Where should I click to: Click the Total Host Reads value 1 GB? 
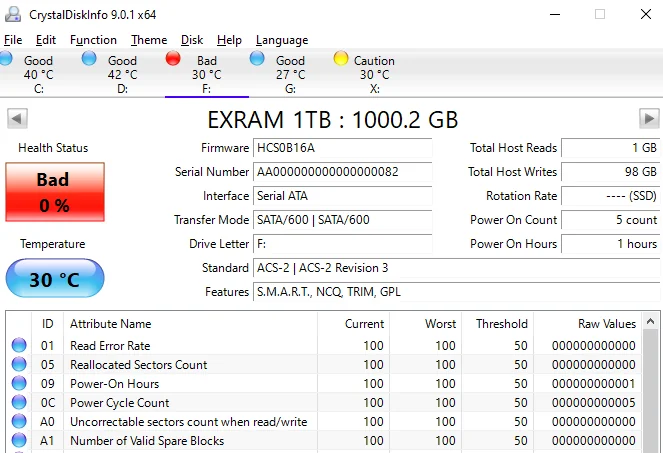click(x=611, y=148)
